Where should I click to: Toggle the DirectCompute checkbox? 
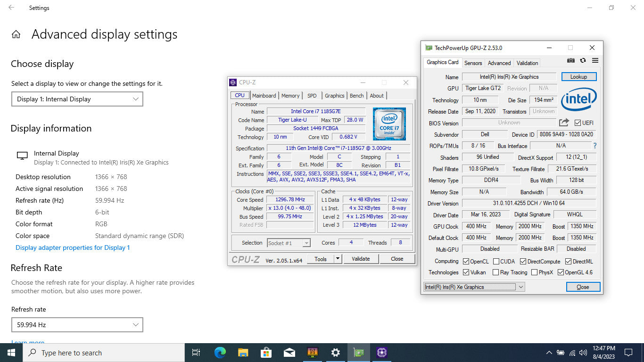tap(523, 261)
